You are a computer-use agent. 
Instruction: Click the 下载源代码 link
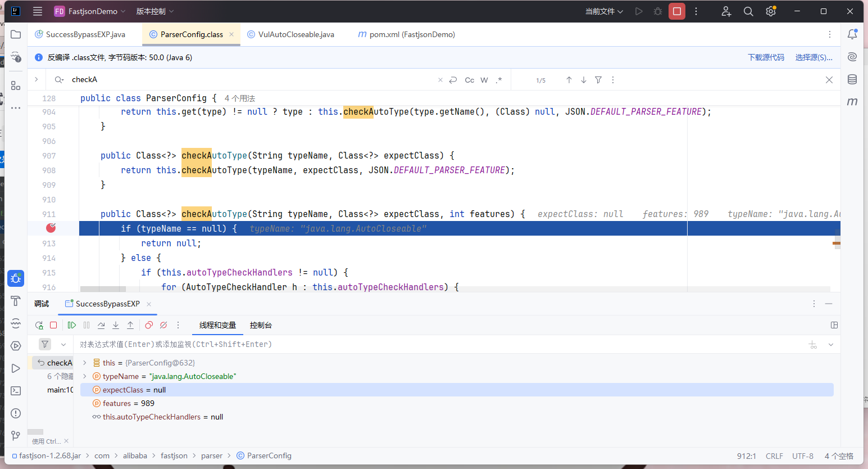click(x=766, y=57)
